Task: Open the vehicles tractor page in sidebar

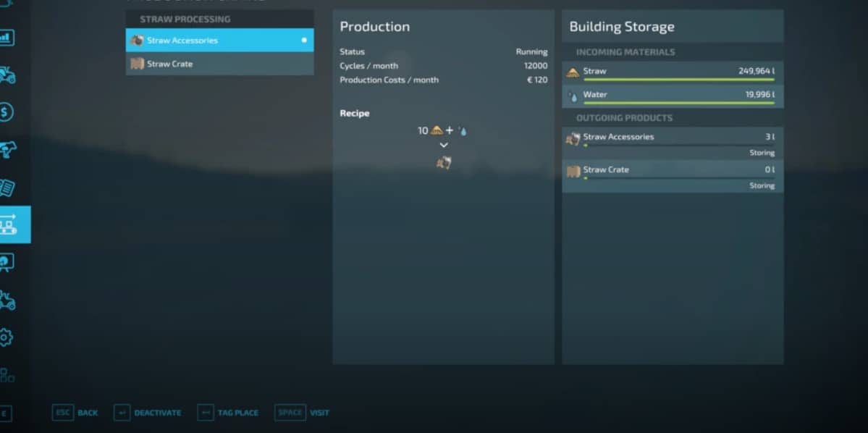Action: 7,75
